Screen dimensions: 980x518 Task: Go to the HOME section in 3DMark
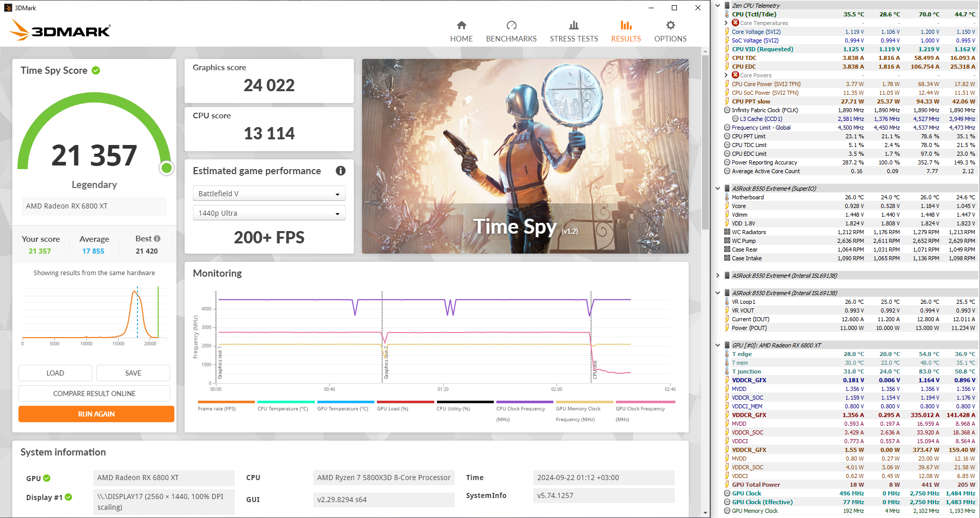(x=462, y=32)
